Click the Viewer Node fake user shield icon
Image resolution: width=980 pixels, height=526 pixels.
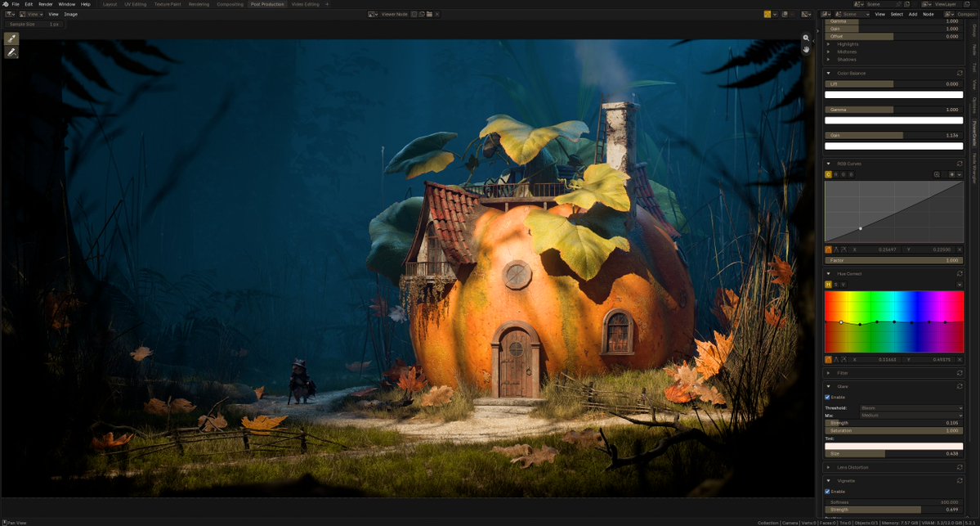[414, 14]
